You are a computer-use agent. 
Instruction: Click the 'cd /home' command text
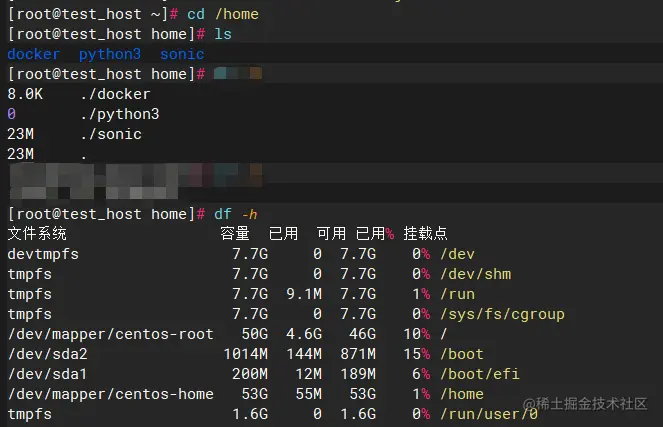223,14
